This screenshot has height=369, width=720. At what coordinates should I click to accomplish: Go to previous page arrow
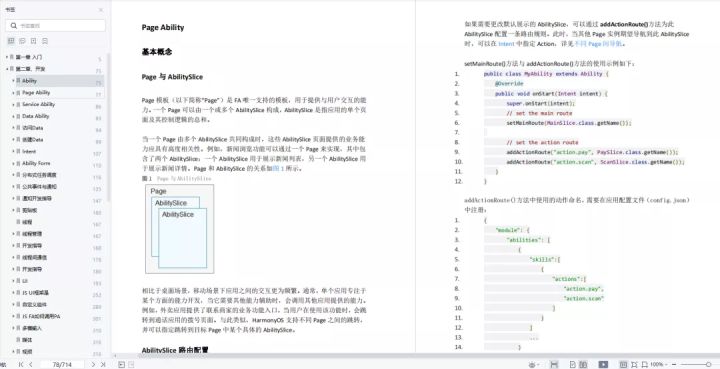[x=31, y=364]
